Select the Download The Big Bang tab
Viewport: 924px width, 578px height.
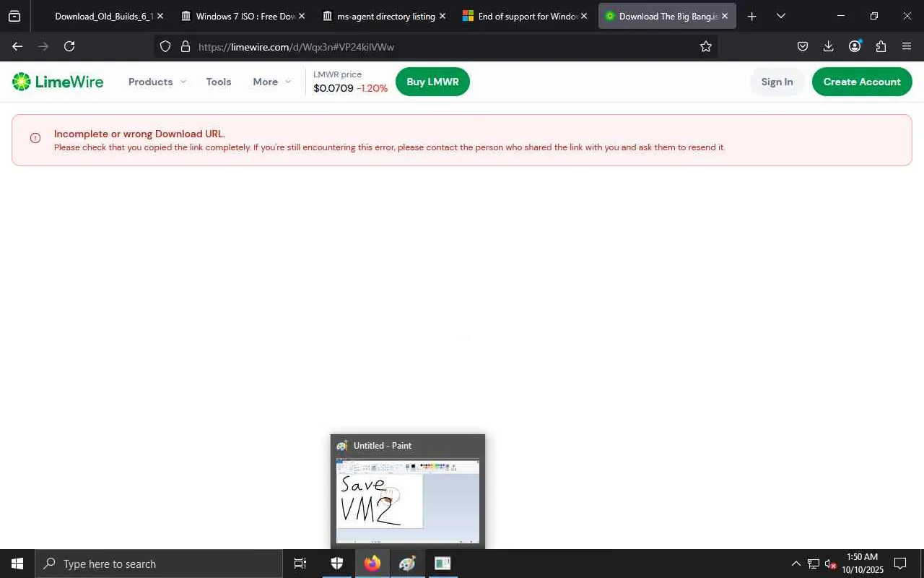667,16
